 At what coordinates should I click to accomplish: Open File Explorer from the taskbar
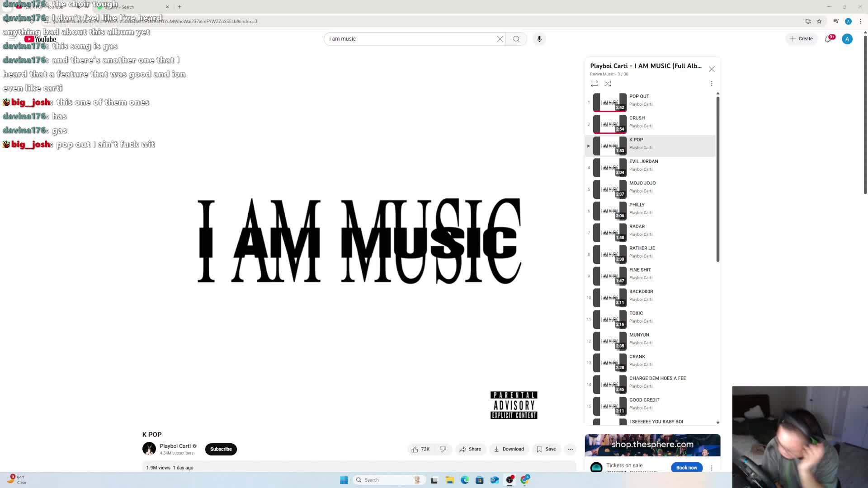pos(449,480)
